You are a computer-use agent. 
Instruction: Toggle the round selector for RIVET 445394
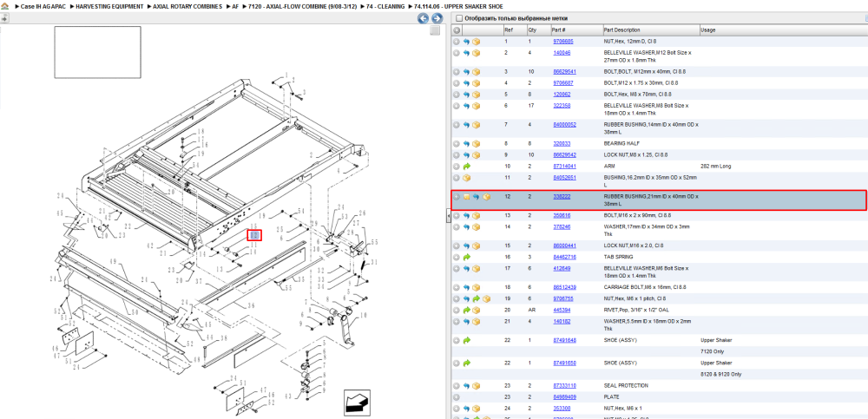[x=457, y=310]
